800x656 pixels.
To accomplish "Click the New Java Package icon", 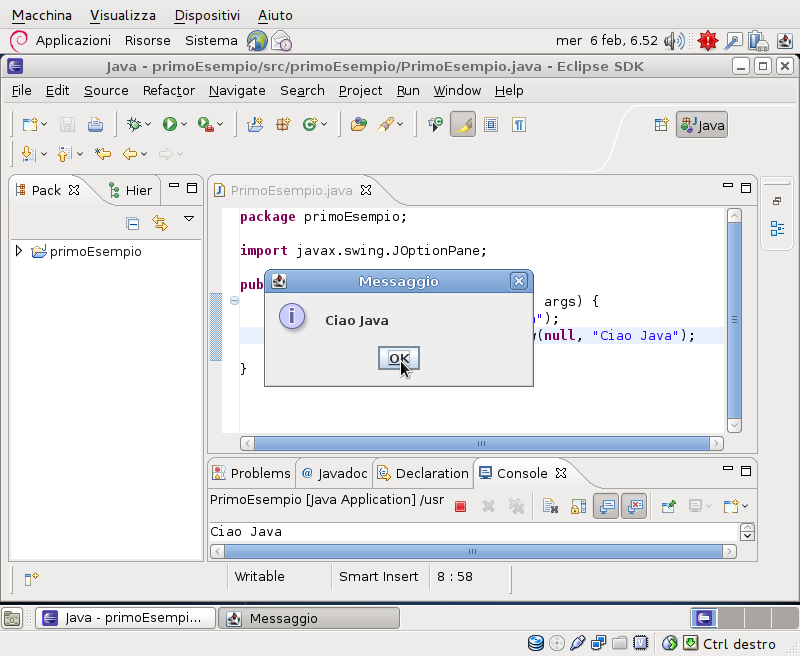I will pyautogui.click(x=283, y=124).
